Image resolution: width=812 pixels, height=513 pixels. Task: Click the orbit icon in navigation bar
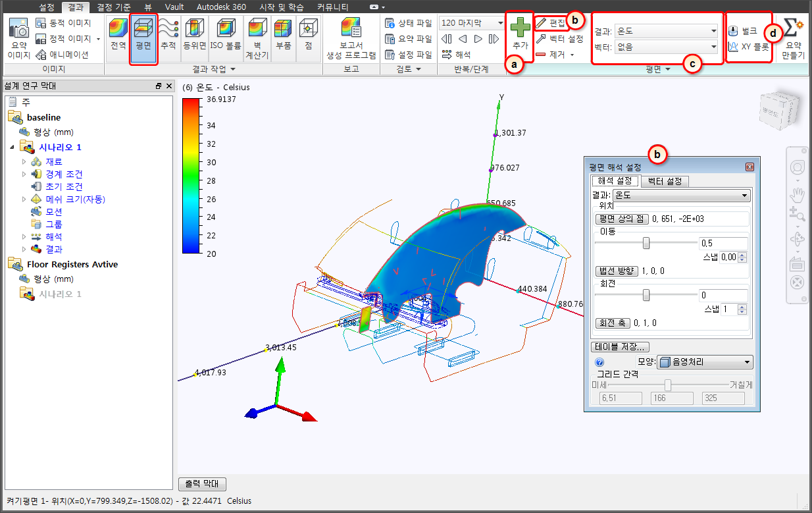[798, 238]
